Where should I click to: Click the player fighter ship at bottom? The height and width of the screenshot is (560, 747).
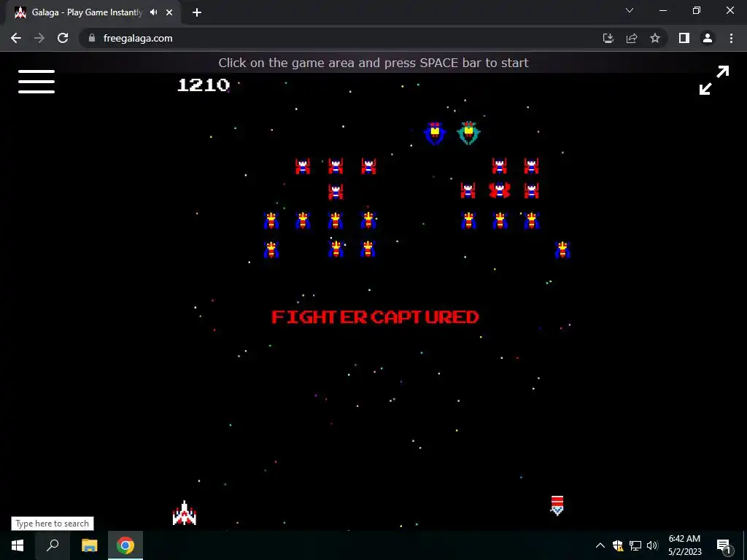point(185,513)
